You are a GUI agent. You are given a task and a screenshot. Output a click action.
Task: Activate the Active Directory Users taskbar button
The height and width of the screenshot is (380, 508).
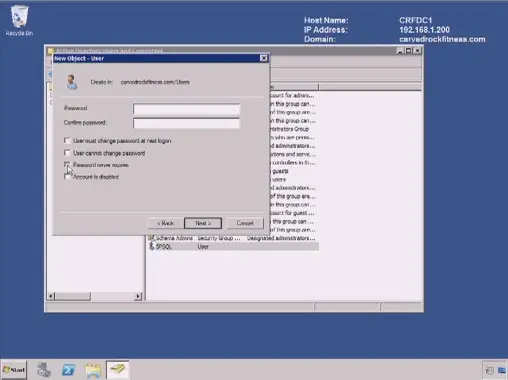(x=117, y=369)
